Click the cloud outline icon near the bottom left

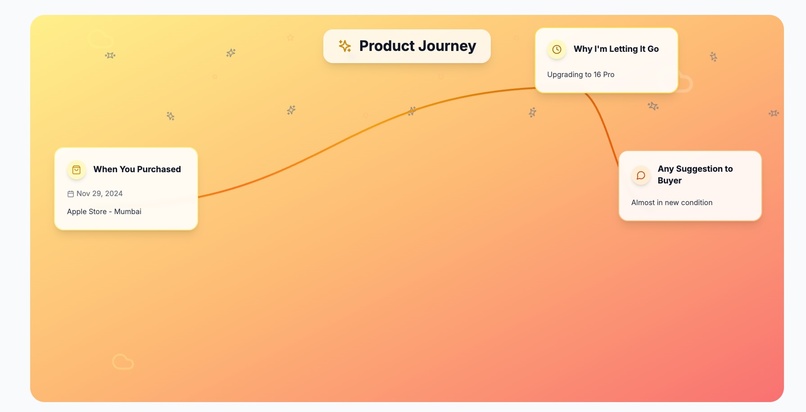[x=123, y=362]
